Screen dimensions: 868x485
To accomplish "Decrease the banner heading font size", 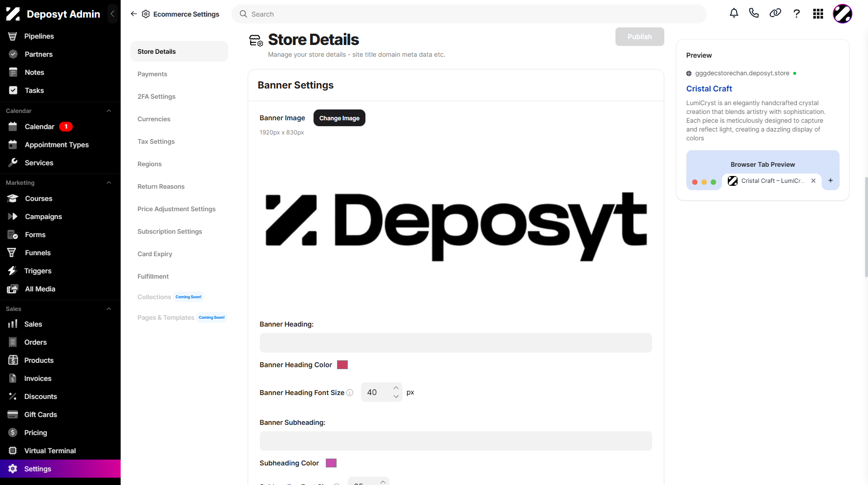I will (396, 397).
